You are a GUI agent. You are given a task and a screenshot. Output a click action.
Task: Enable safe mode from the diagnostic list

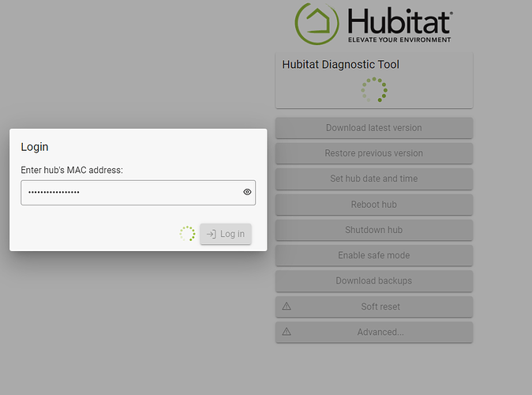[x=373, y=255]
